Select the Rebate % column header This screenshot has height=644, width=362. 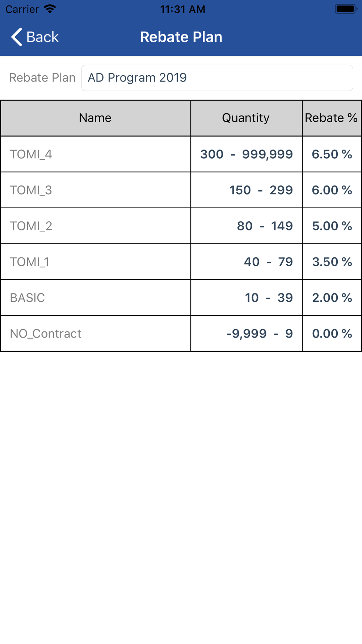332,118
